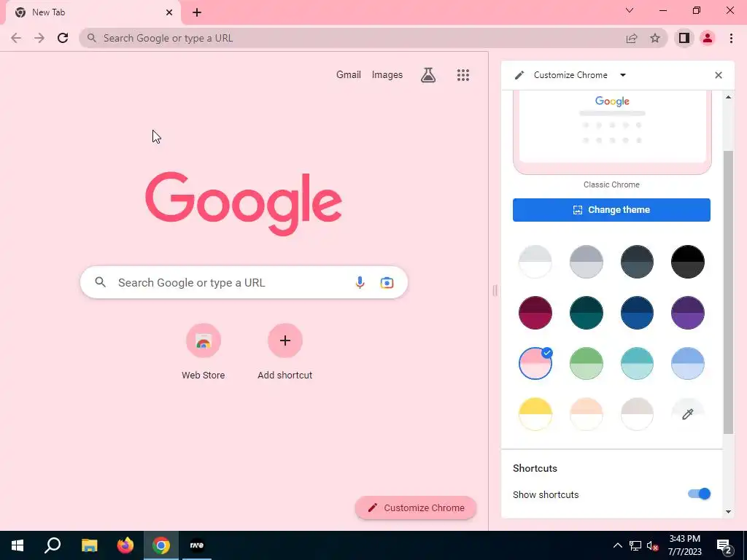Close the Customize Chrome side panel
This screenshot has height=560, width=747.
(x=719, y=75)
